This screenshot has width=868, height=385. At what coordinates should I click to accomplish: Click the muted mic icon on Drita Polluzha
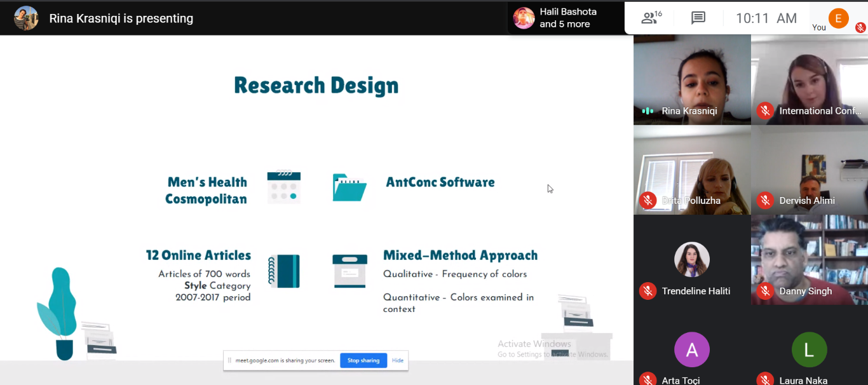648,200
